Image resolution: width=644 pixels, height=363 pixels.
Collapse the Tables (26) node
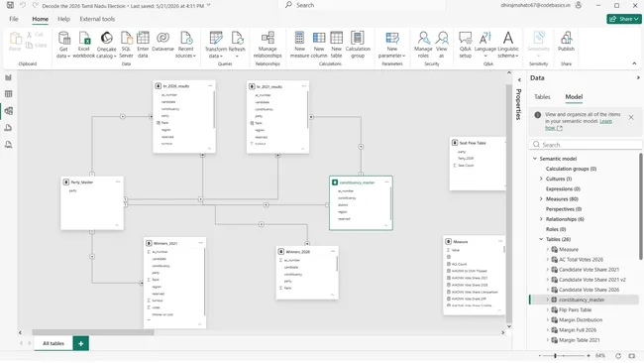541,239
